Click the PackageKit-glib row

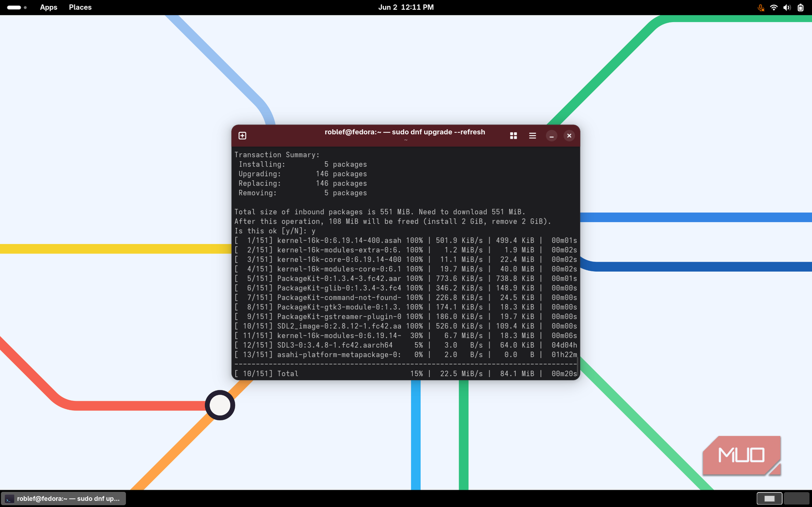(406, 288)
